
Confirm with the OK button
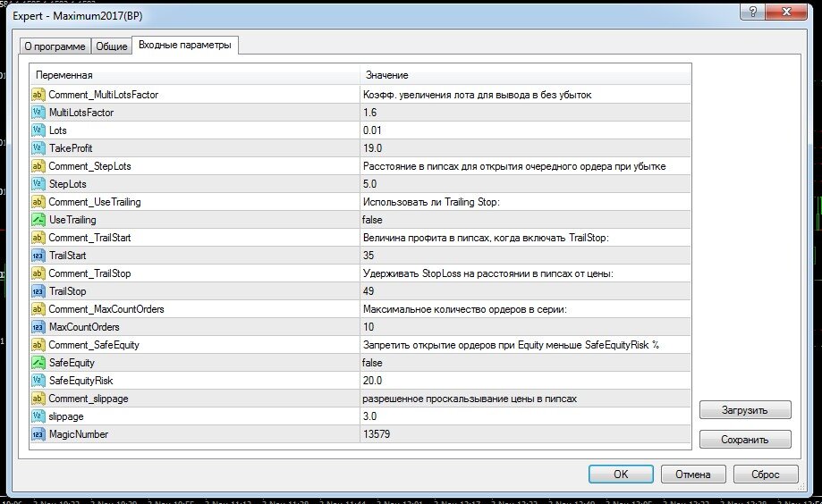click(621, 475)
